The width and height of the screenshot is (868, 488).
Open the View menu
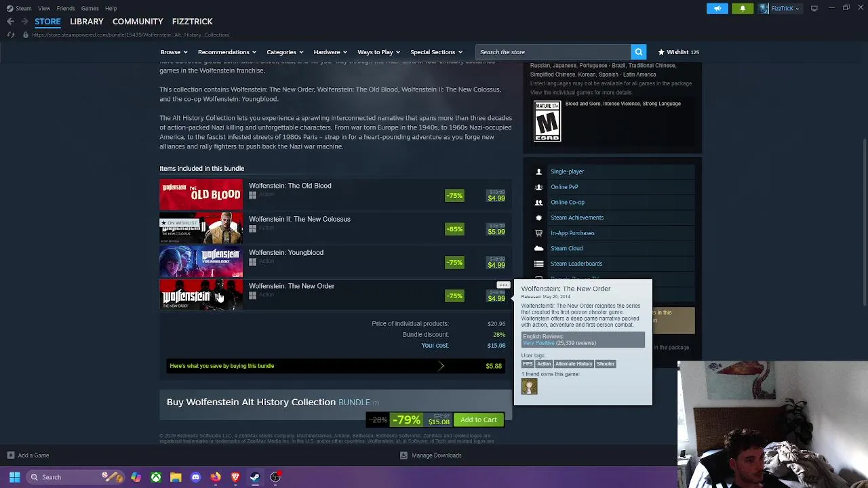(x=44, y=8)
